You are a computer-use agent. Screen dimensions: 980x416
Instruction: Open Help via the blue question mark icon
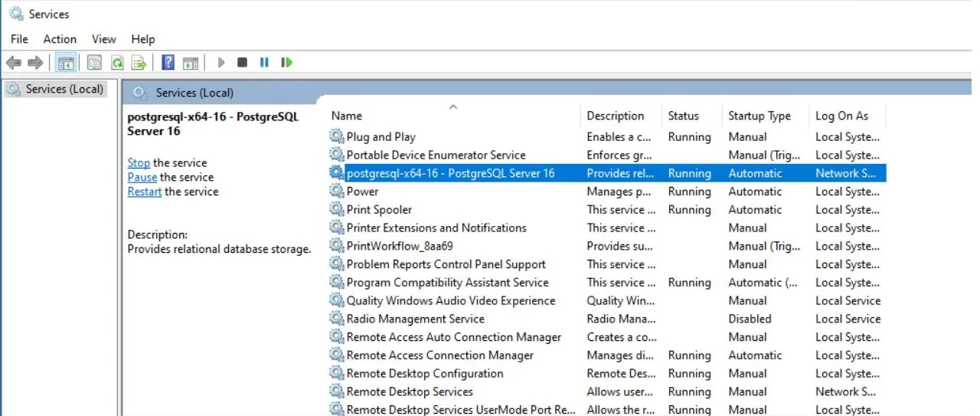(168, 62)
